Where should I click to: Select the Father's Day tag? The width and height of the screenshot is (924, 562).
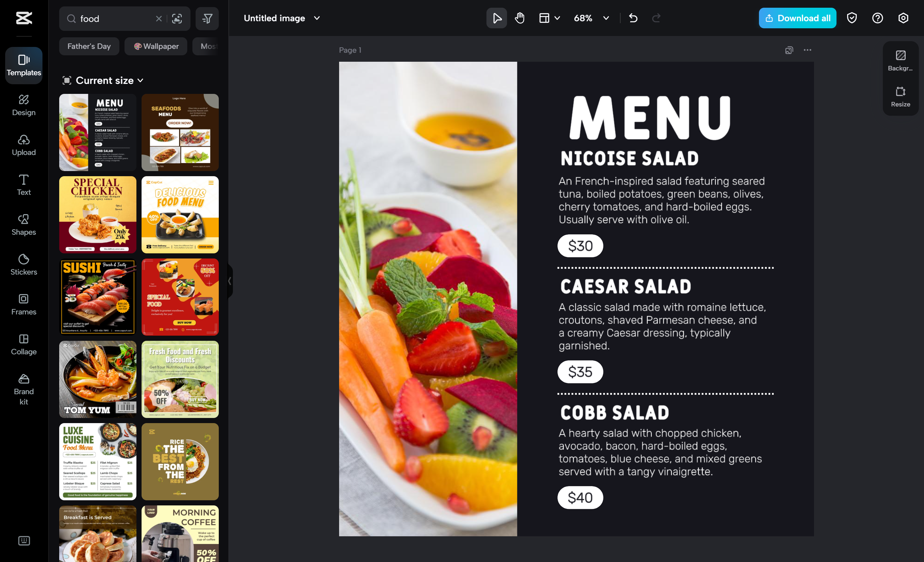89,46
